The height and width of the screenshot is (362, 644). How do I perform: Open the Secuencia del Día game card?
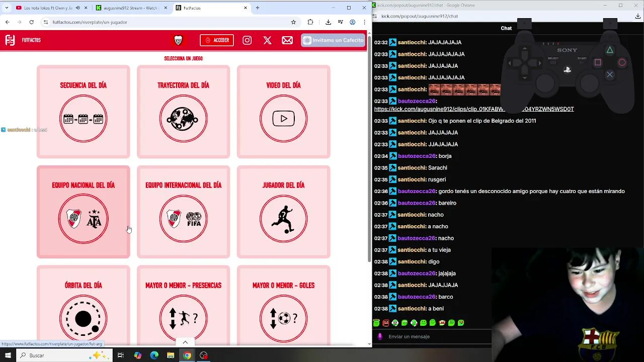(x=83, y=112)
